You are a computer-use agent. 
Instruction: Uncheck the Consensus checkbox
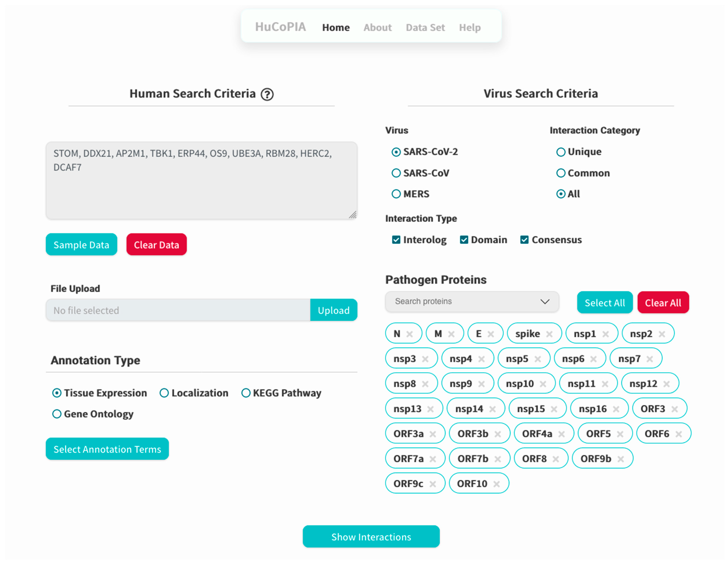pyautogui.click(x=524, y=240)
